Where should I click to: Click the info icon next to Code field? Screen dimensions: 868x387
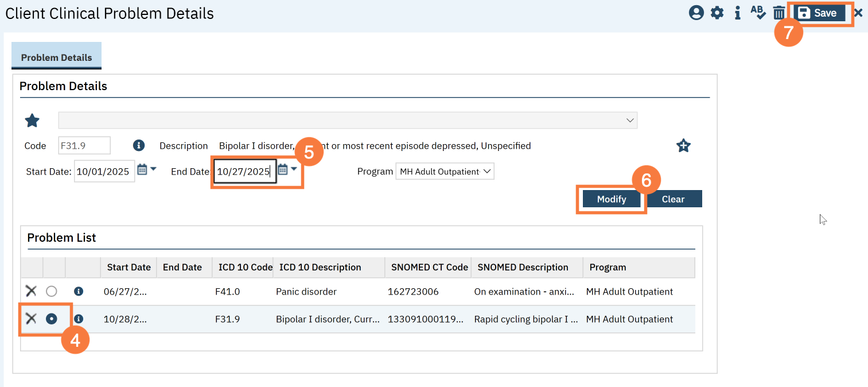tap(138, 145)
